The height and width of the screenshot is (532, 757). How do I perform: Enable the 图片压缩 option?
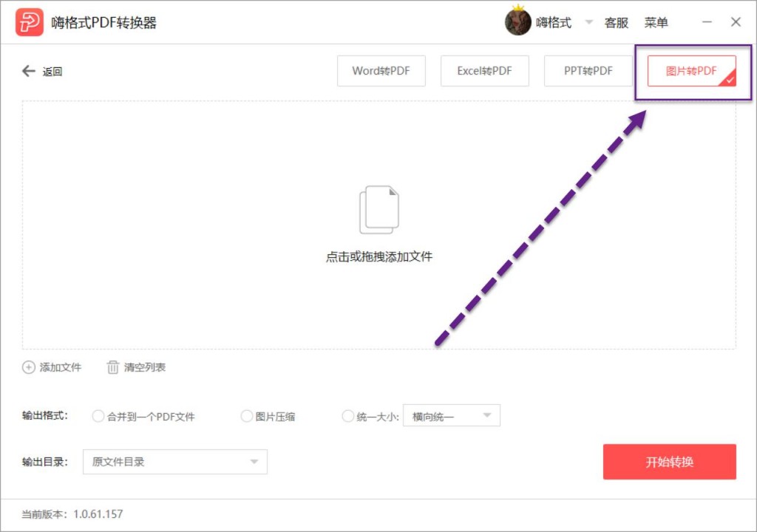pyautogui.click(x=247, y=416)
